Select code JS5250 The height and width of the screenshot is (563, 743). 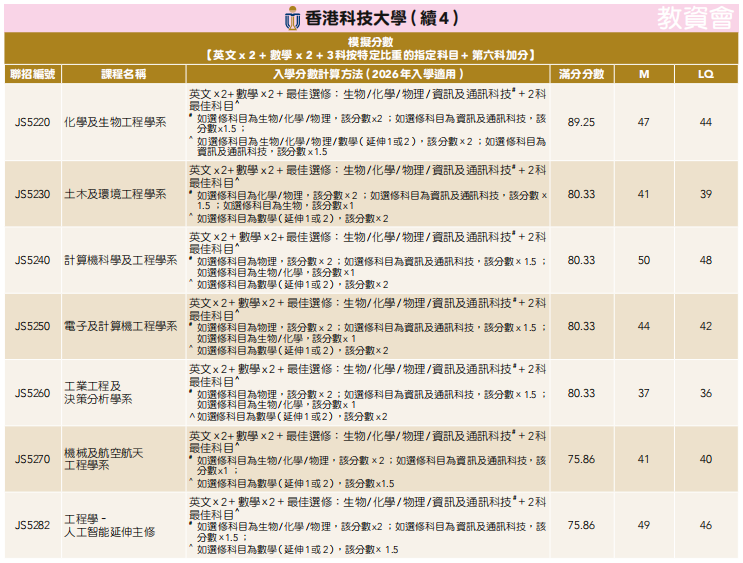32,326
